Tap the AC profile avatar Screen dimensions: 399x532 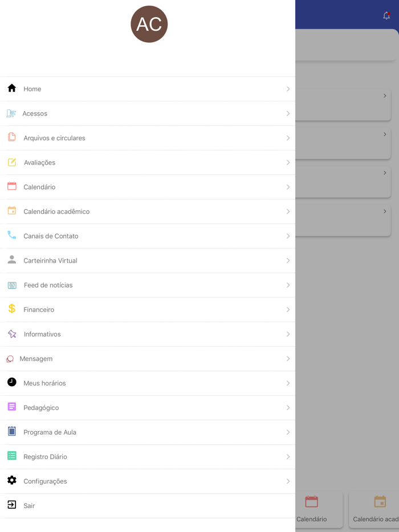149,24
